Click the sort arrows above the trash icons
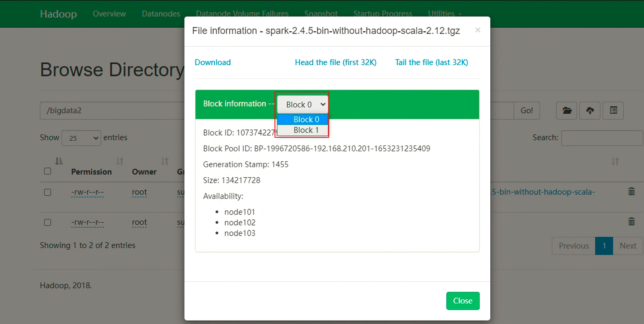Viewport: 644px width, 324px height. tap(615, 161)
